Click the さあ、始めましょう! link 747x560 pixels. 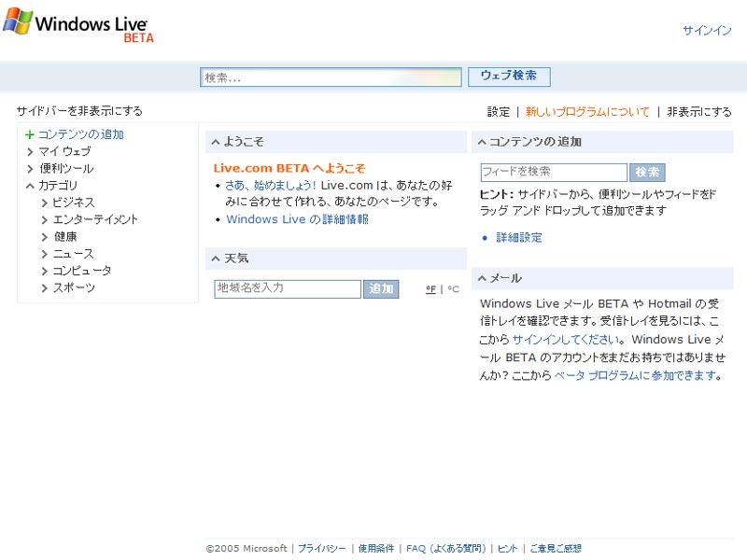pyautogui.click(x=271, y=185)
